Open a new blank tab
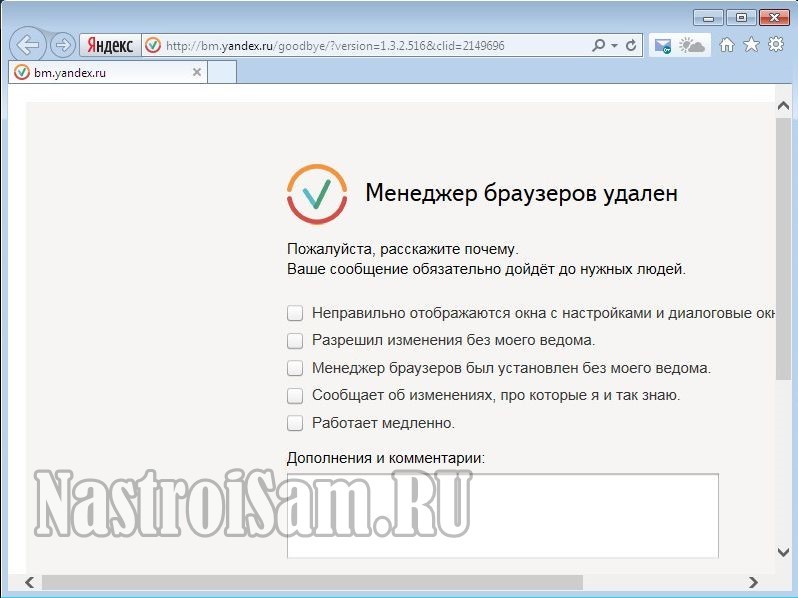 222,72
